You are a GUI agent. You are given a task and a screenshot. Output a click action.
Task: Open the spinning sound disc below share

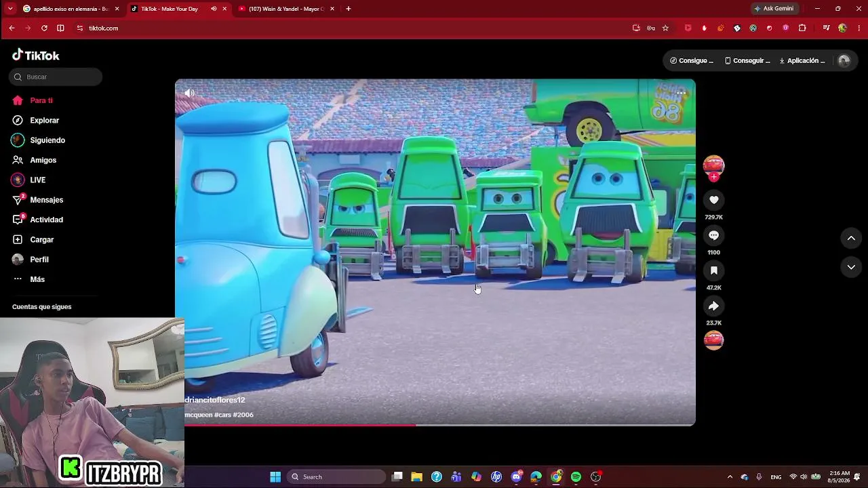click(x=713, y=340)
